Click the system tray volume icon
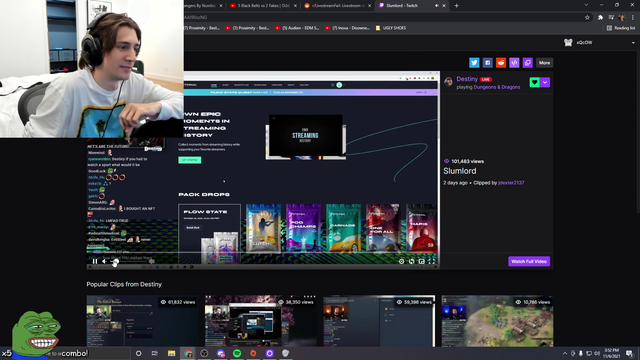The image size is (640, 360). [x=597, y=353]
